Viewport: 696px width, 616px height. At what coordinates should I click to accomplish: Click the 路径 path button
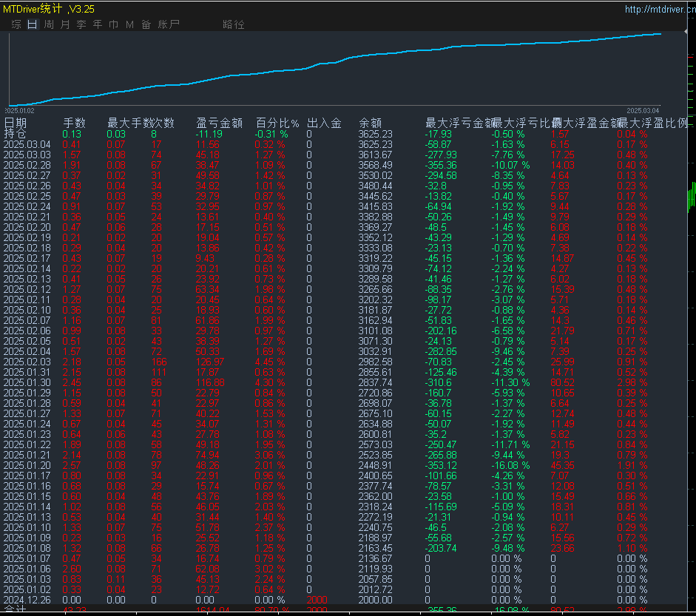234,24
